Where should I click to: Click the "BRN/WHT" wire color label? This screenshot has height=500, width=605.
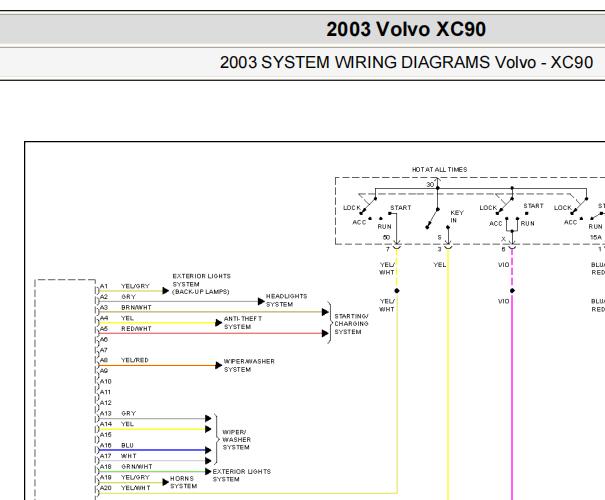(x=136, y=307)
